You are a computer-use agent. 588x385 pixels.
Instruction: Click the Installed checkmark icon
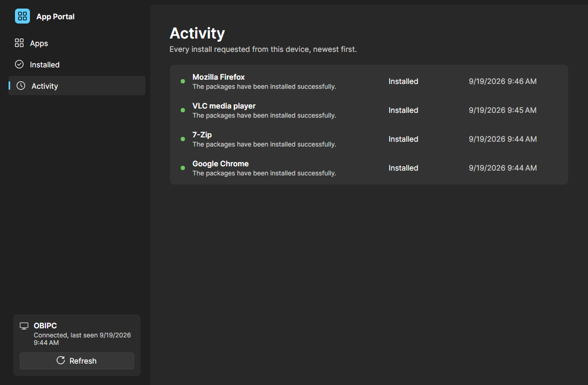(x=19, y=64)
